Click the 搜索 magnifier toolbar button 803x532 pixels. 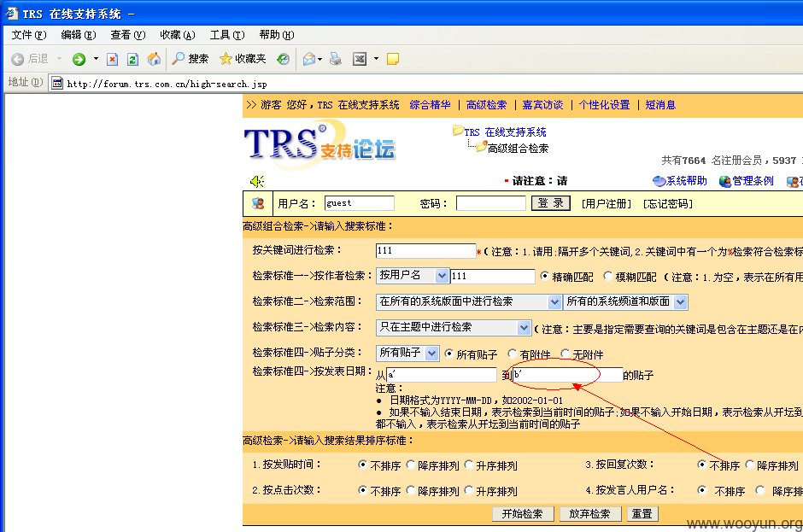(190, 59)
